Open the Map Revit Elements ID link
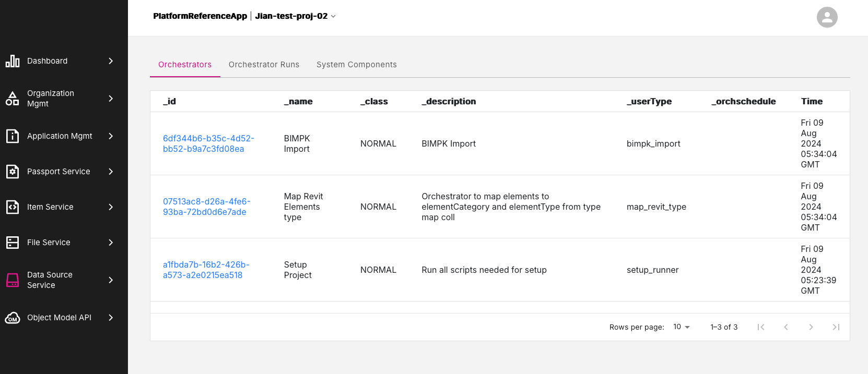This screenshot has width=868, height=374. pos(206,207)
